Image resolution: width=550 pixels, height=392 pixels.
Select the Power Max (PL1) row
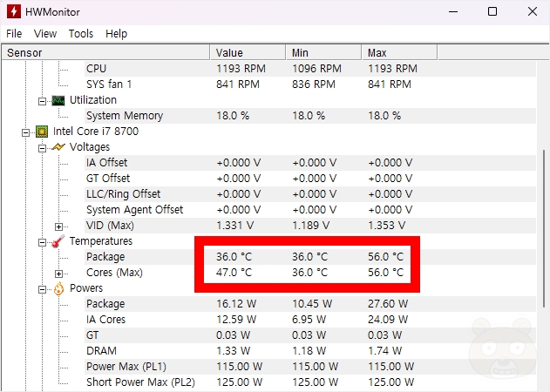(310, 367)
